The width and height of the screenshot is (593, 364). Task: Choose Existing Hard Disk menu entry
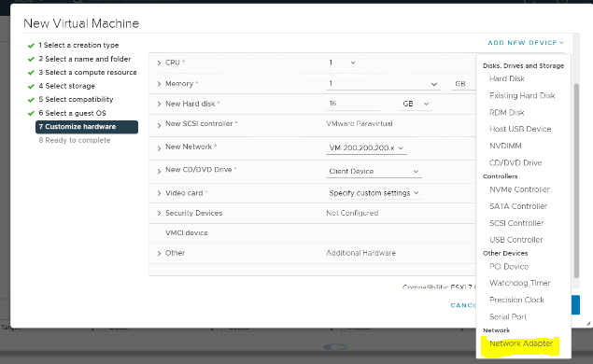[x=522, y=95]
